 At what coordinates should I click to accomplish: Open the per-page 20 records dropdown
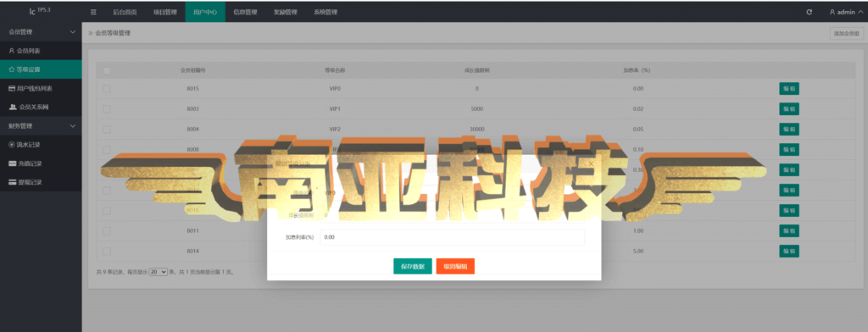pyautogui.click(x=159, y=272)
